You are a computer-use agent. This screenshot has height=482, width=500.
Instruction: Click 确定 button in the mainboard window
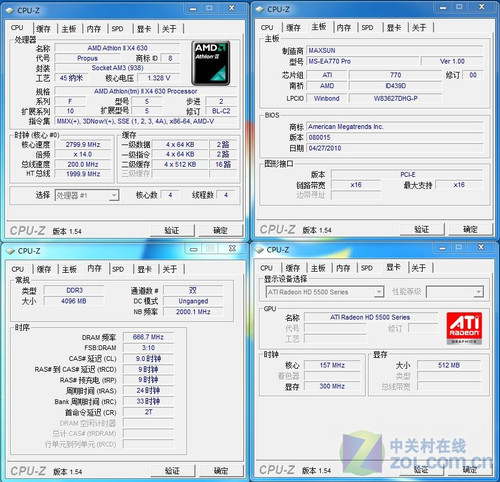470,229
